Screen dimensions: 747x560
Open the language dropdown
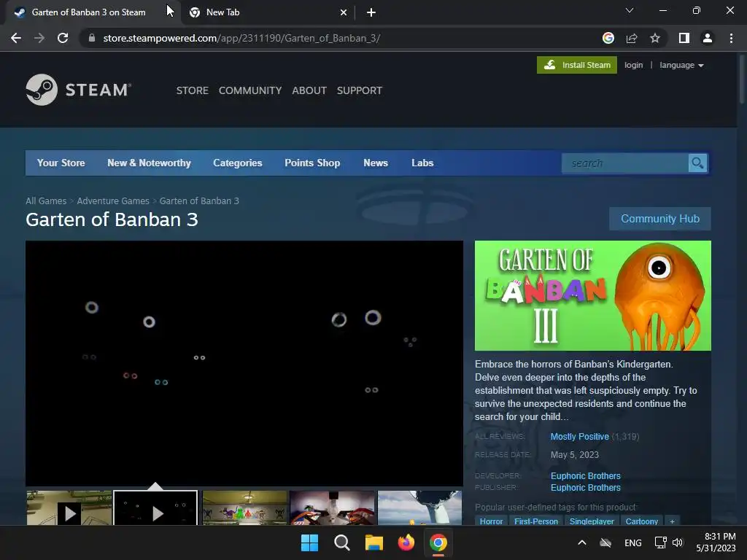click(x=681, y=65)
